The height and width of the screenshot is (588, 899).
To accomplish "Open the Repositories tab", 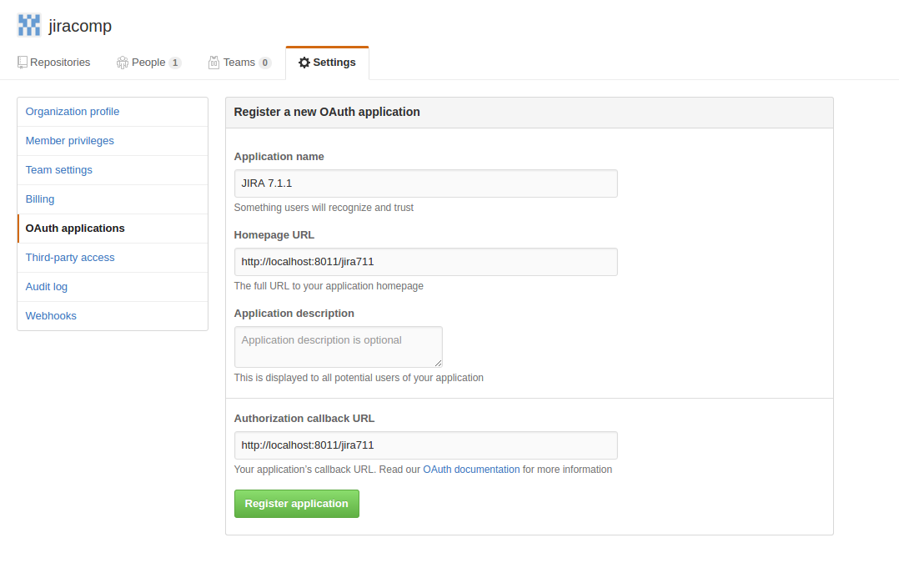I will coord(54,63).
